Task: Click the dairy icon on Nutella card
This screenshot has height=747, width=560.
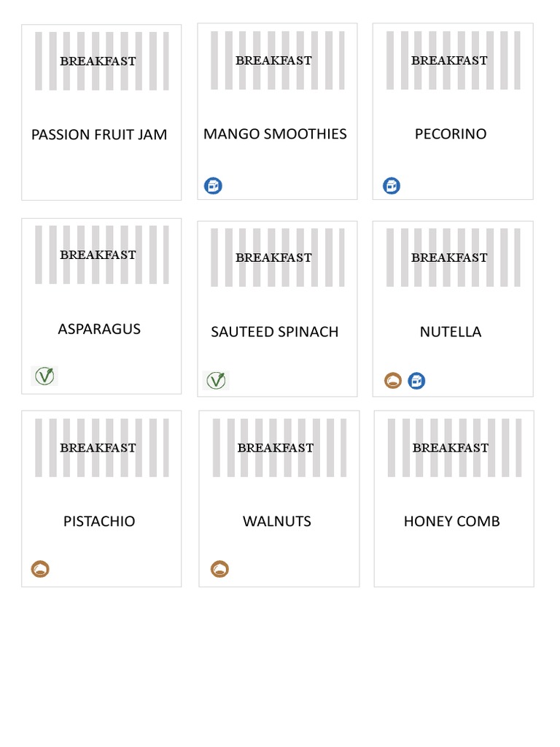Action: click(416, 381)
